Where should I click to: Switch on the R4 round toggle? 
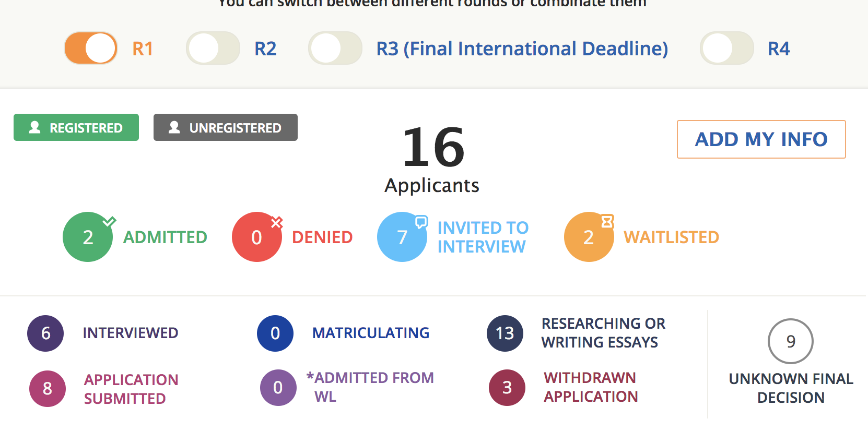[x=726, y=49]
